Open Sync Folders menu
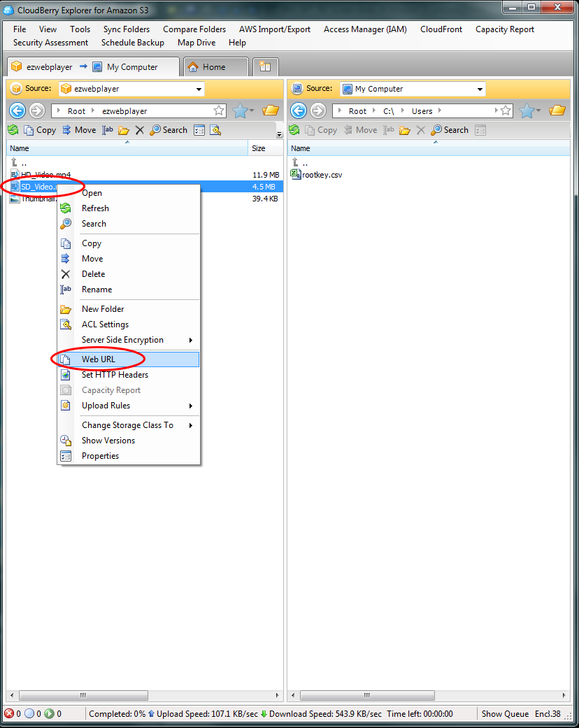The image size is (579, 728). [x=127, y=29]
